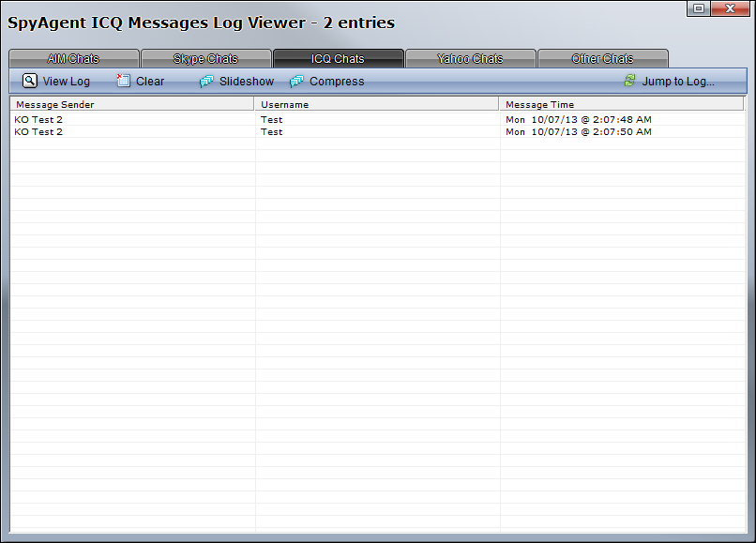Viewport: 756px width, 543px height.
Task: Sort by the Message Time column header
Action: pyautogui.click(x=621, y=104)
